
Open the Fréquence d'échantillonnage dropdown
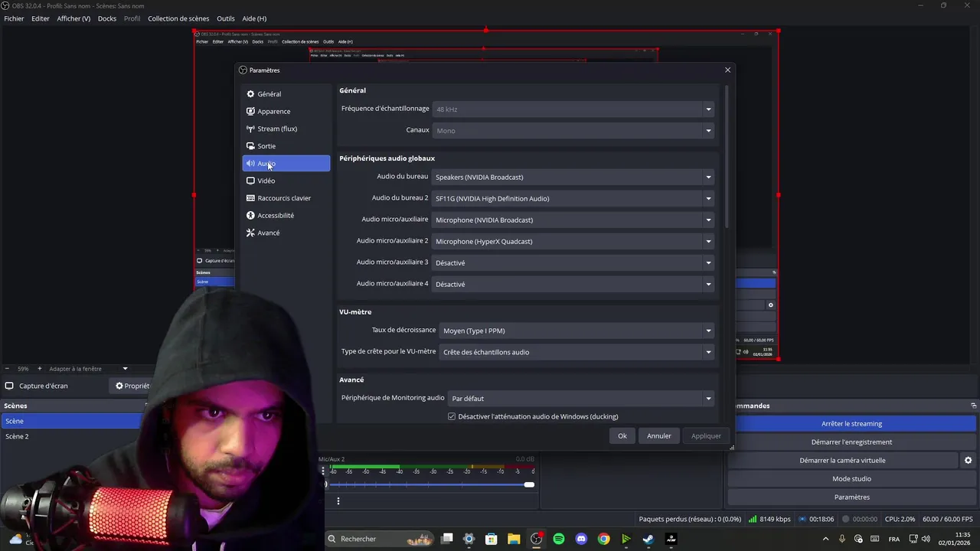[x=573, y=109]
